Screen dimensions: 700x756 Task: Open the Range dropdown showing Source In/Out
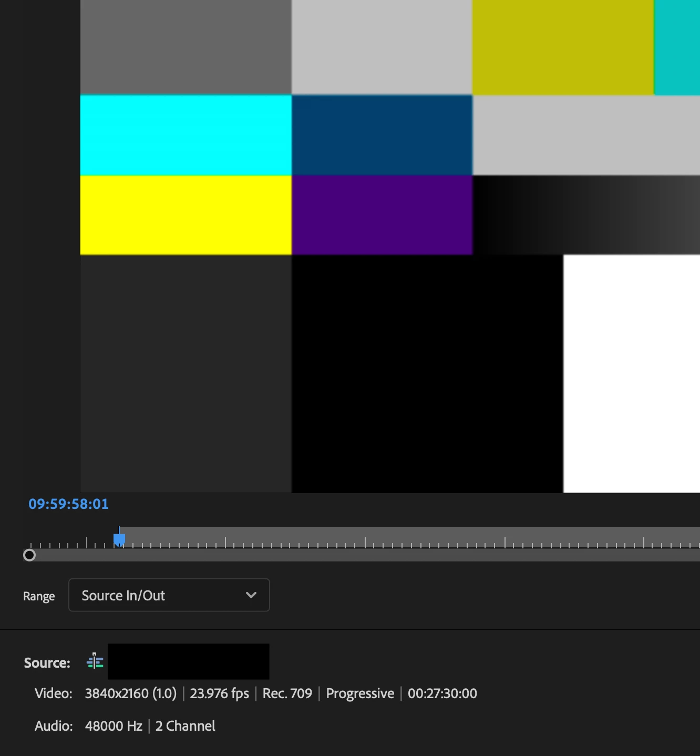(x=169, y=595)
